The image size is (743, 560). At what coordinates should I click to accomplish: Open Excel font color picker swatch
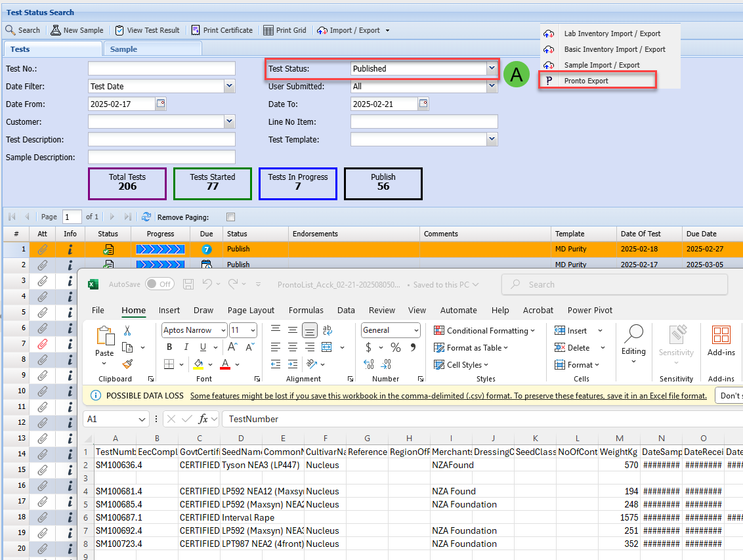(x=225, y=364)
